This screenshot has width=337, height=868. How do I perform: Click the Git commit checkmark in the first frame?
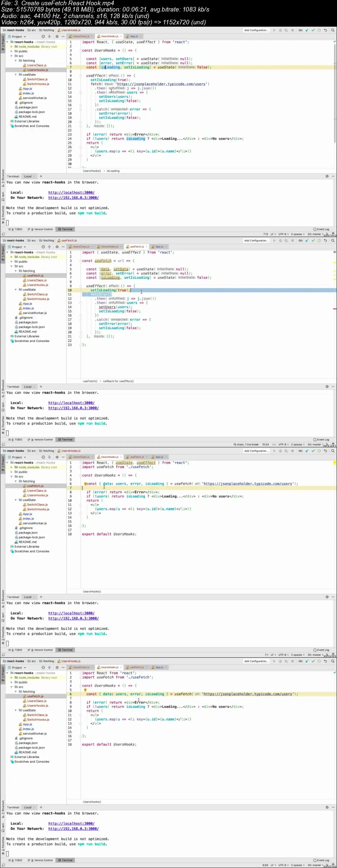pos(313,30)
